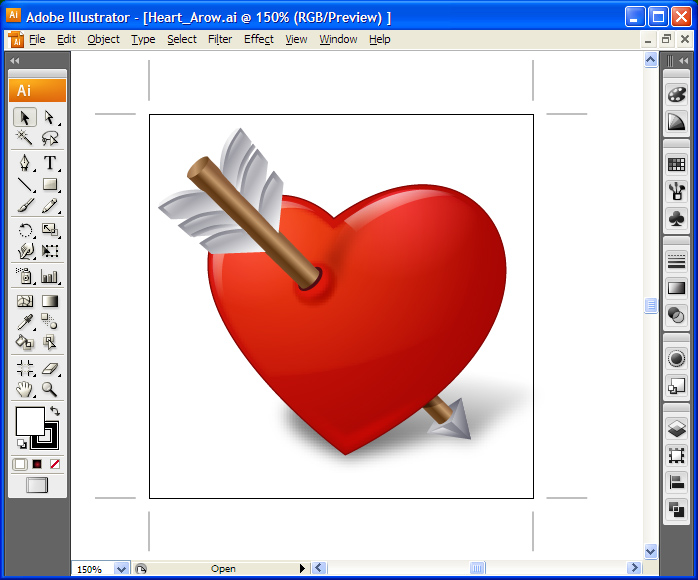Open the Symbols panel club icon
Viewport: 698px width, 580px height.
coord(676,219)
